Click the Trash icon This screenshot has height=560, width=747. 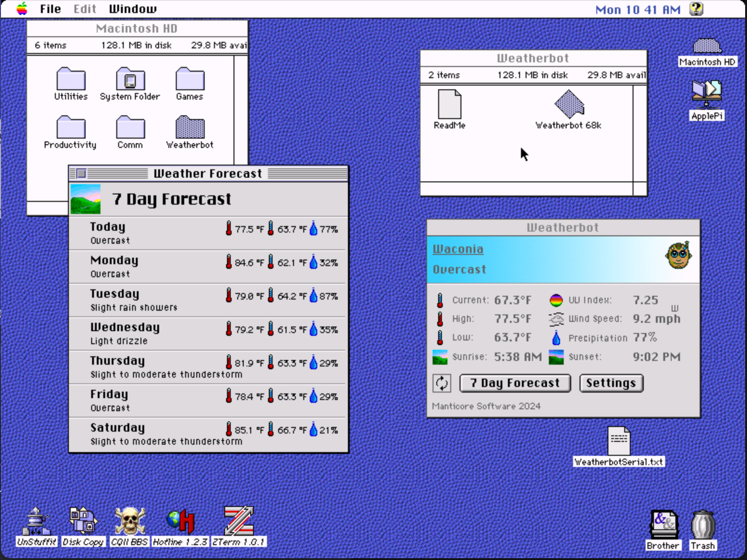[702, 525]
